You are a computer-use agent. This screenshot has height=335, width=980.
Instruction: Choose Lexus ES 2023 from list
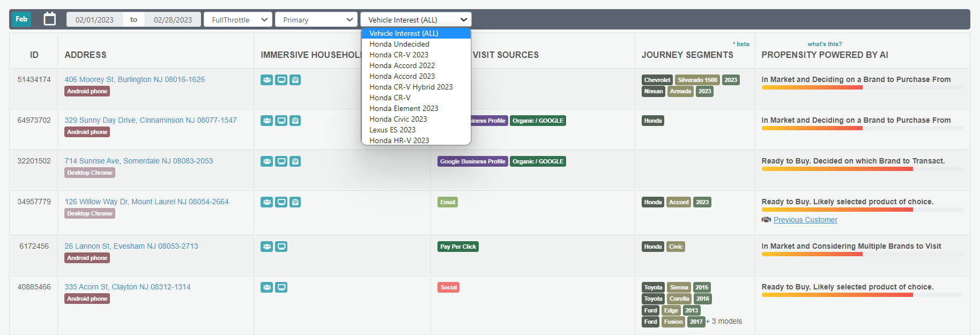coord(392,130)
